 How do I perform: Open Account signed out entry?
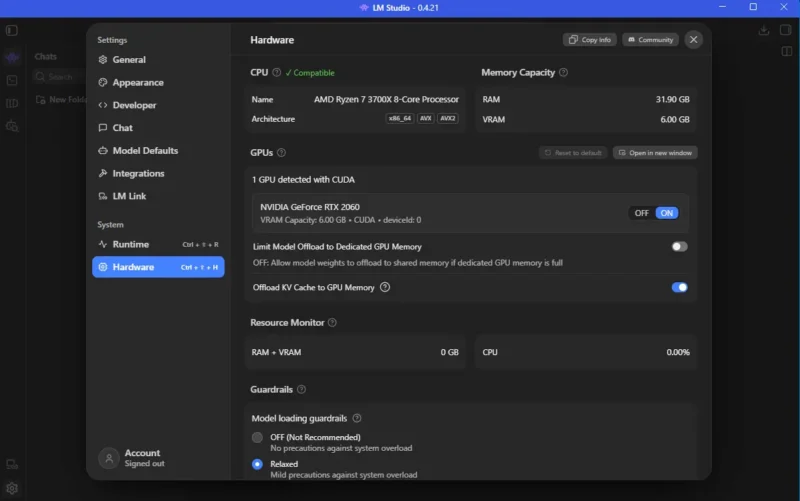[132, 458]
